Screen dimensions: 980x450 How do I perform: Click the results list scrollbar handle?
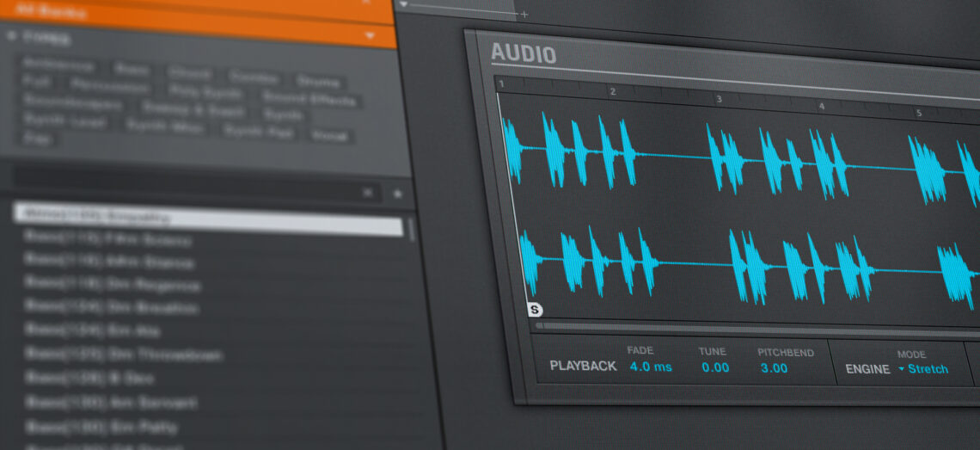pyautogui.click(x=411, y=229)
